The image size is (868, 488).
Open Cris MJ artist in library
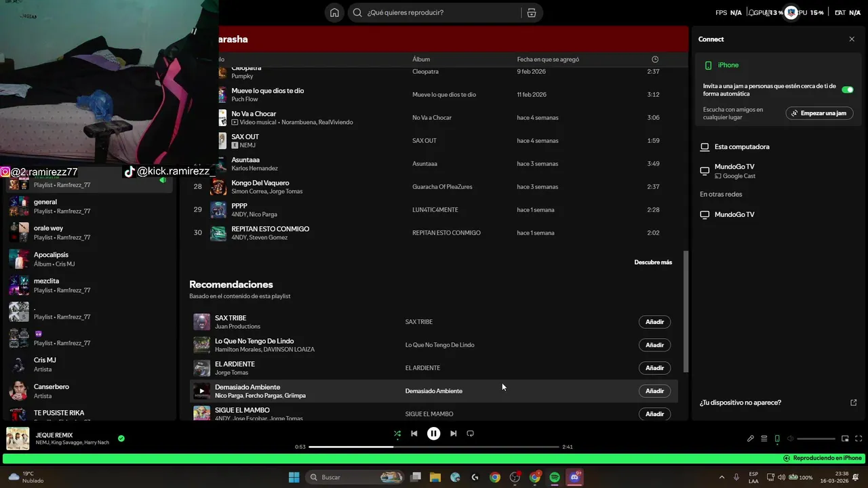[88, 365]
